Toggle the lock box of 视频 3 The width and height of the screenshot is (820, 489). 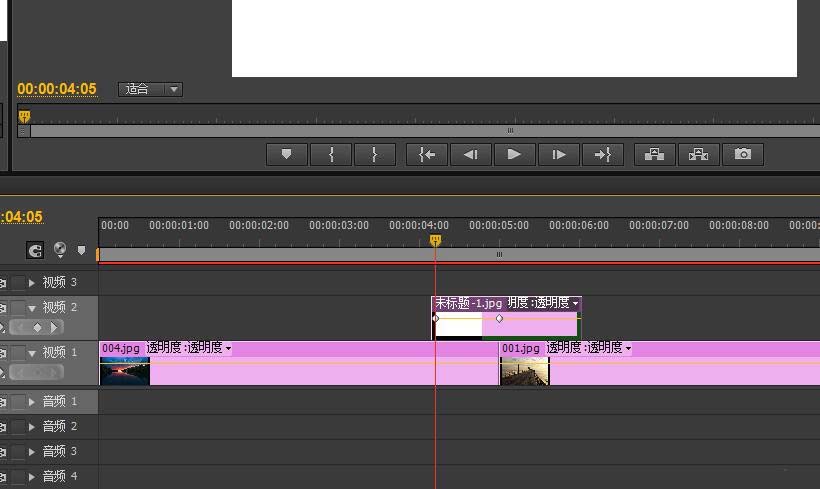18,283
